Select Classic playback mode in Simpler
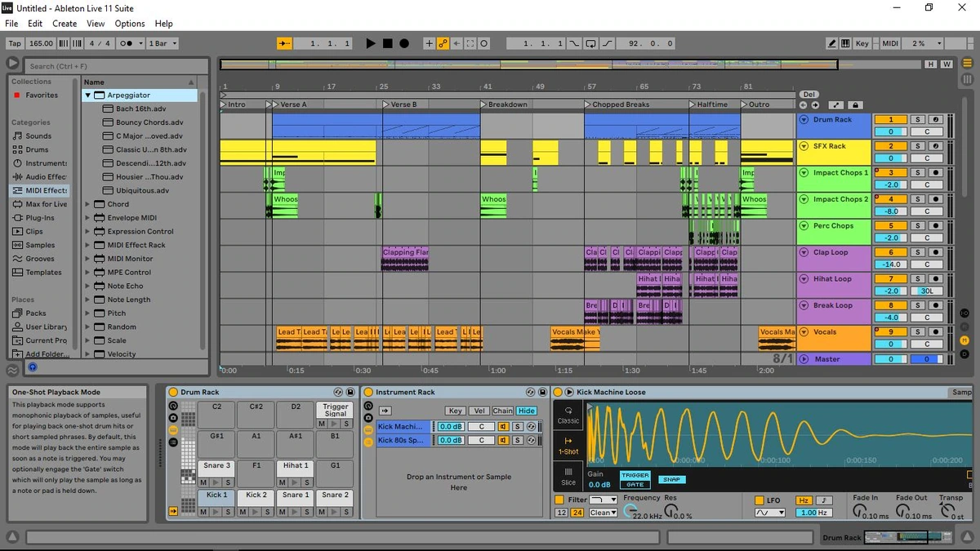 tap(568, 415)
